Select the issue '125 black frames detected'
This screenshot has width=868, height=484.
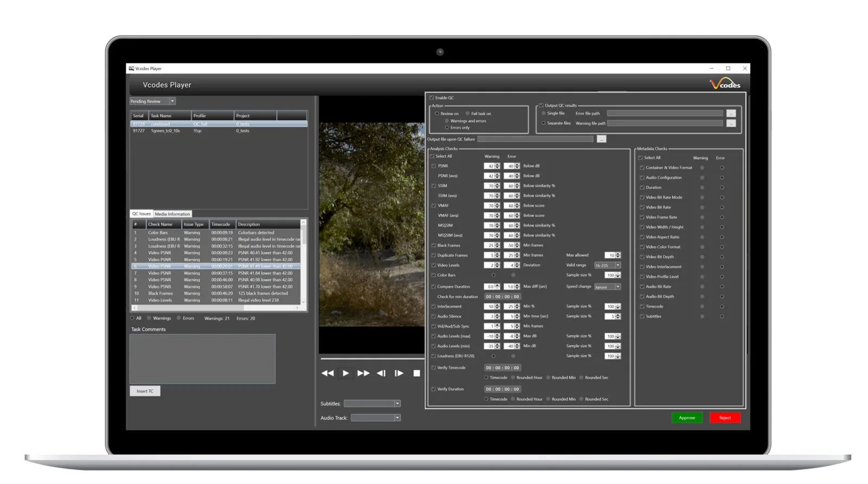(x=216, y=294)
